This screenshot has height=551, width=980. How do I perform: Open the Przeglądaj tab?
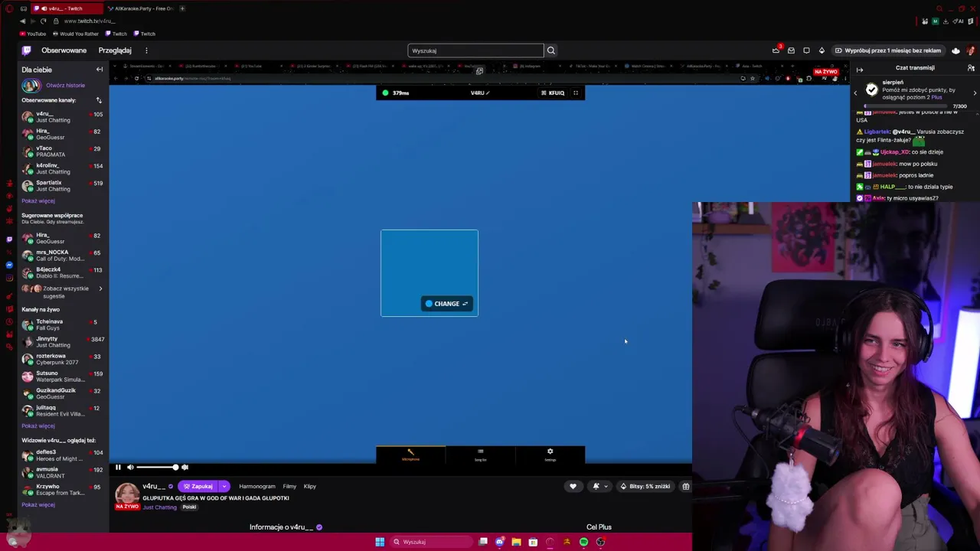[x=115, y=51]
